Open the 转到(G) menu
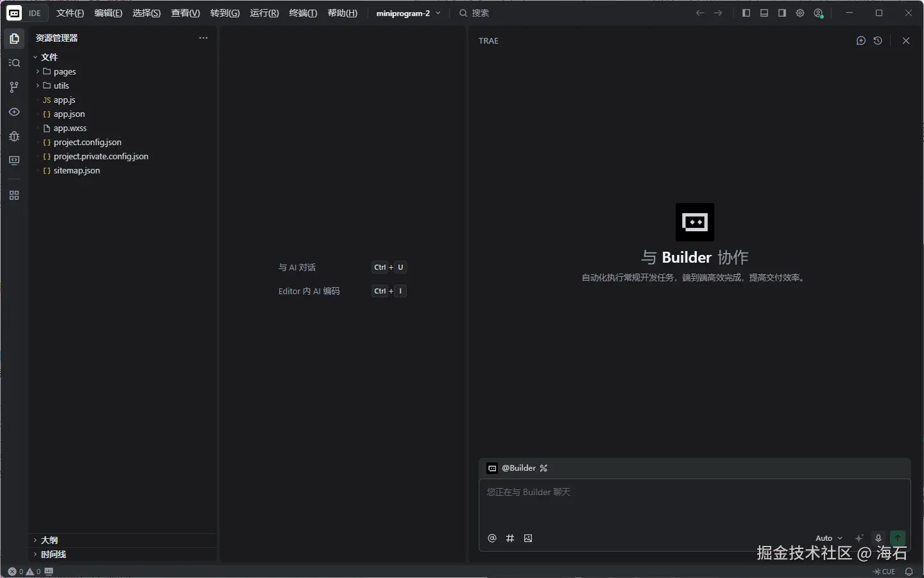 click(225, 13)
